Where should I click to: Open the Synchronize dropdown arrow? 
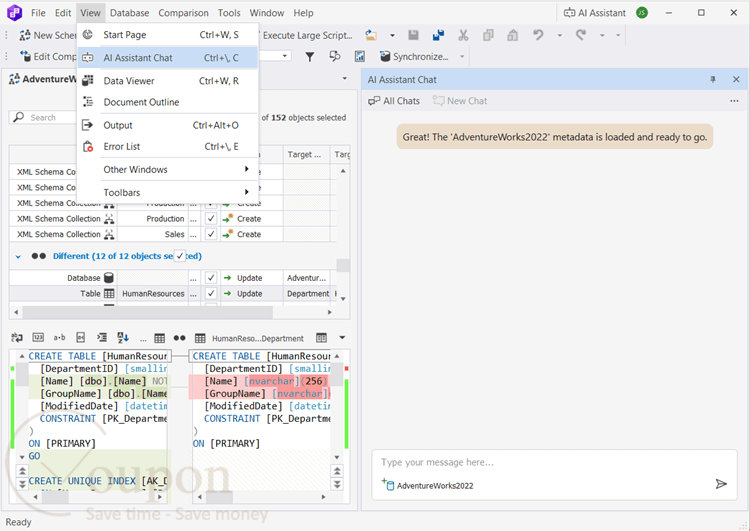point(462,57)
